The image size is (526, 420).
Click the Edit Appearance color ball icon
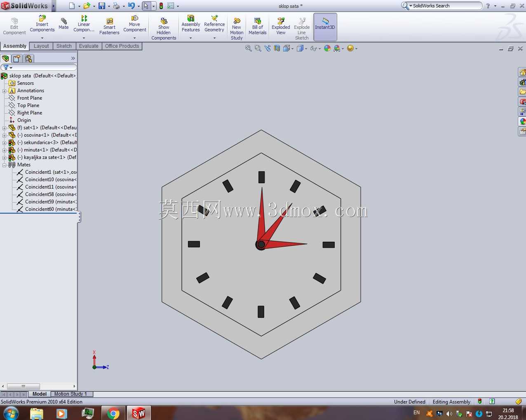pos(327,48)
